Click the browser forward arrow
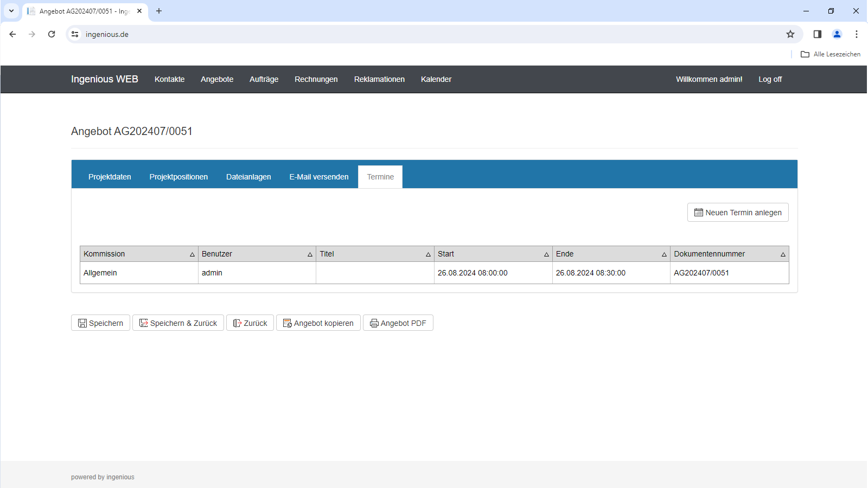 [32, 34]
